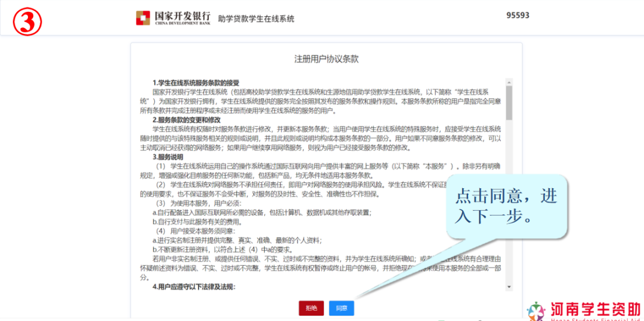Screen dimensions: 644x321
Task: Click the 95593 hotline number
Action: pos(518,15)
